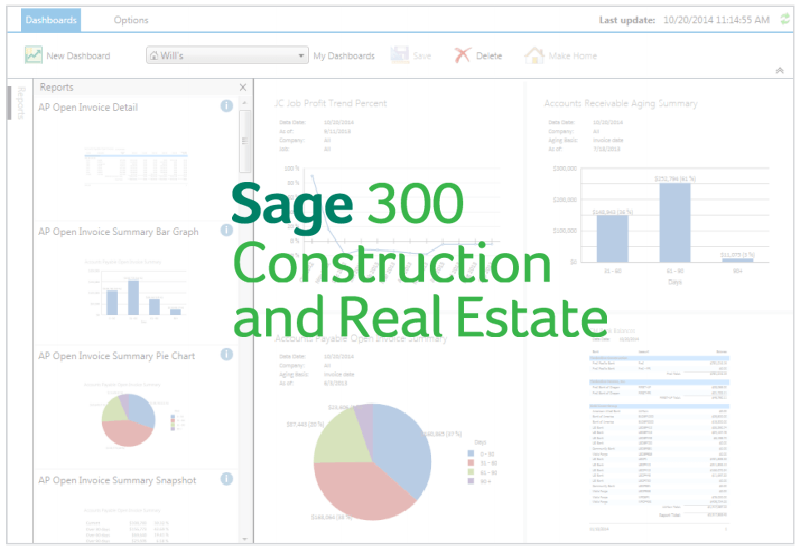Close the Reports panel

[x=243, y=87]
